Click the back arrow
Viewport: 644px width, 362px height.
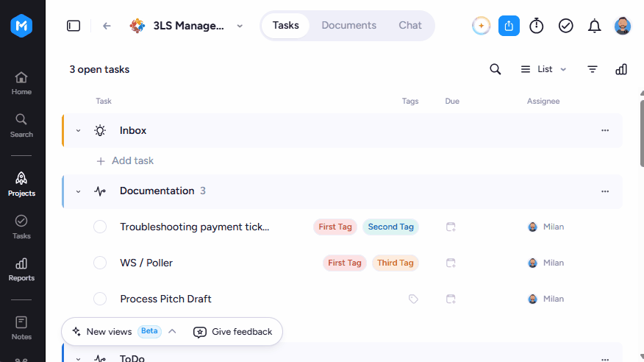[x=107, y=26]
